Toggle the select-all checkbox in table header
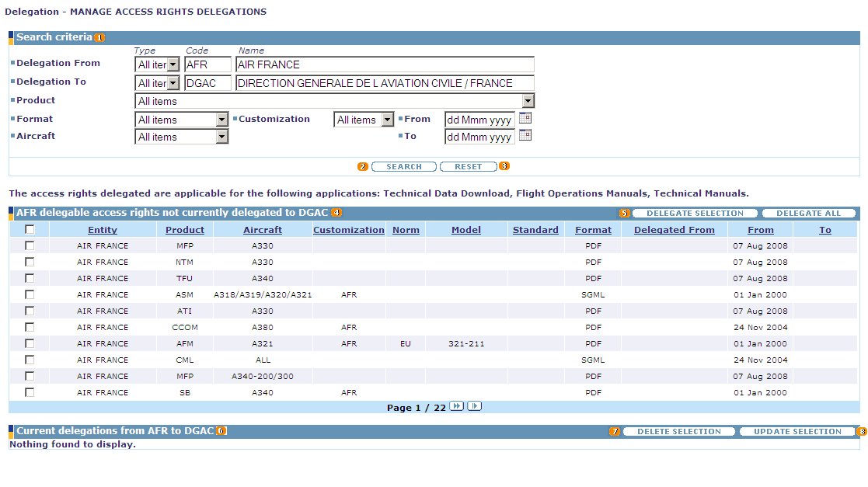Image resolution: width=868 pixels, height=487 pixels. pyautogui.click(x=30, y=230)
